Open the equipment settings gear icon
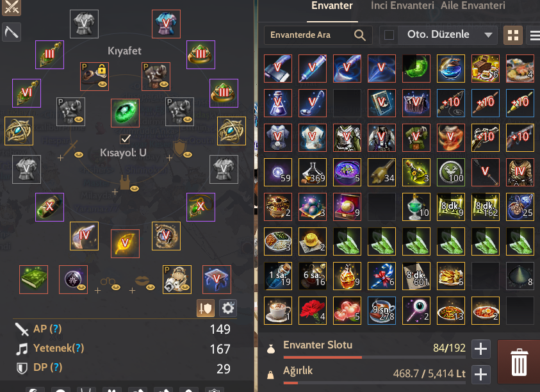This screenshot has height=392, width=540. pos(227,308)
